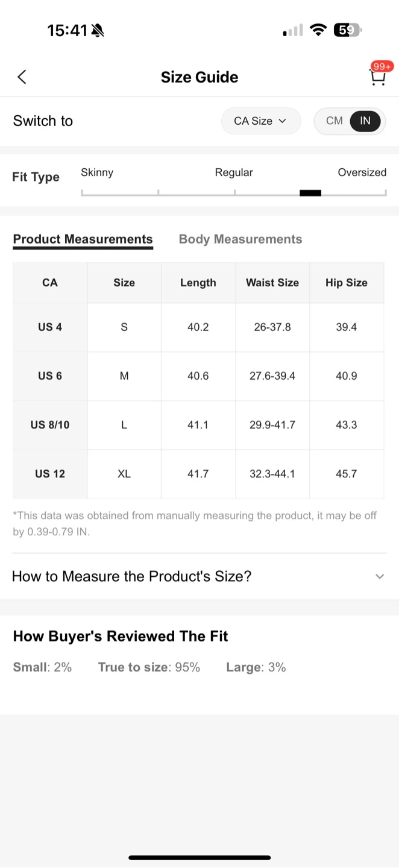Open the CA Size dropdown
Viewport: 399px width, 868px height.
point(260,121)
